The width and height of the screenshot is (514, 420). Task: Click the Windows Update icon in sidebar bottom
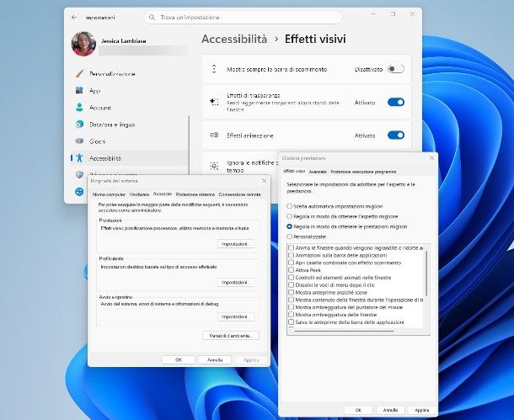point(79,192)
